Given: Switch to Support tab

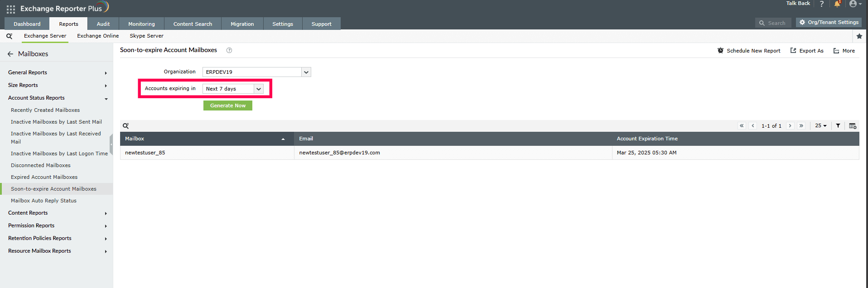Looking at the screenshot, I should click(x=321, y=24).
